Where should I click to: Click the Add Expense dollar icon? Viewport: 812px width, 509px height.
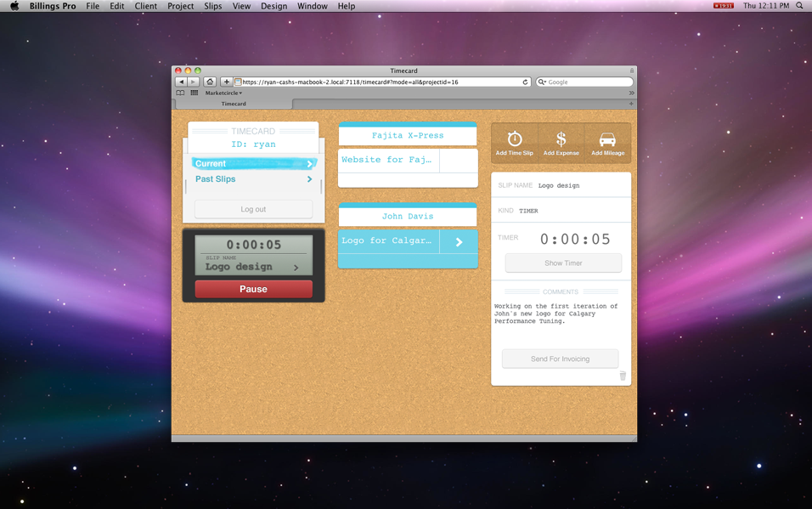561,139
